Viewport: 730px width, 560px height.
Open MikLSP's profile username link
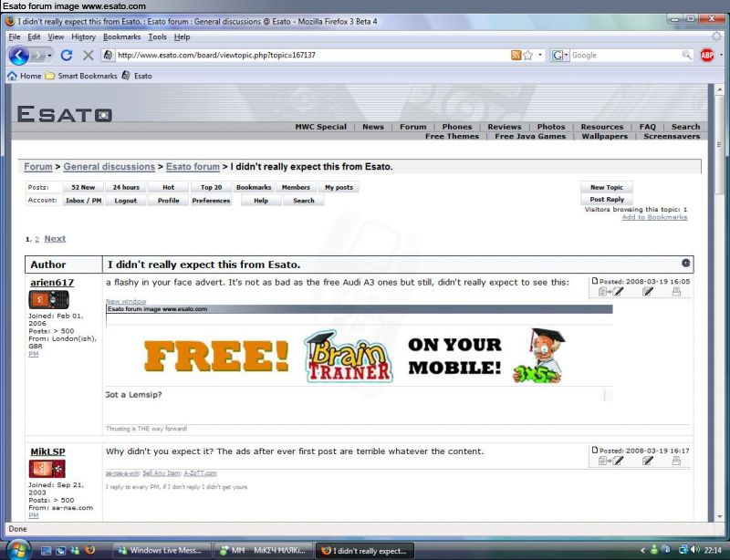[x=48, y=451]
